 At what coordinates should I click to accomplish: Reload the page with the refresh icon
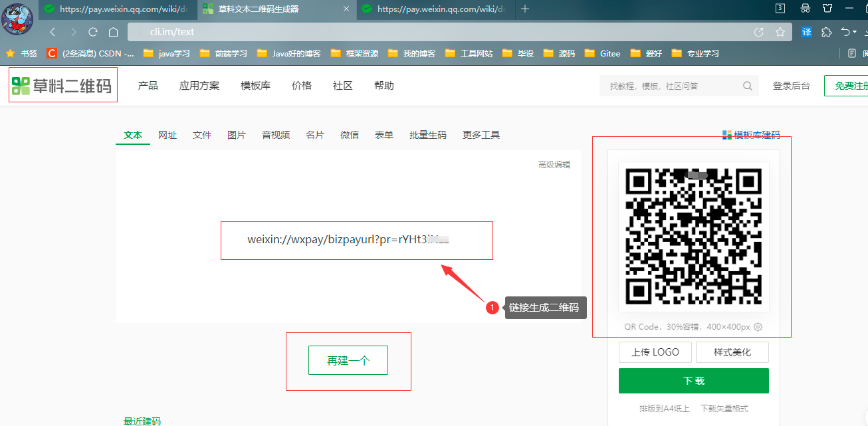click(93, 32)
